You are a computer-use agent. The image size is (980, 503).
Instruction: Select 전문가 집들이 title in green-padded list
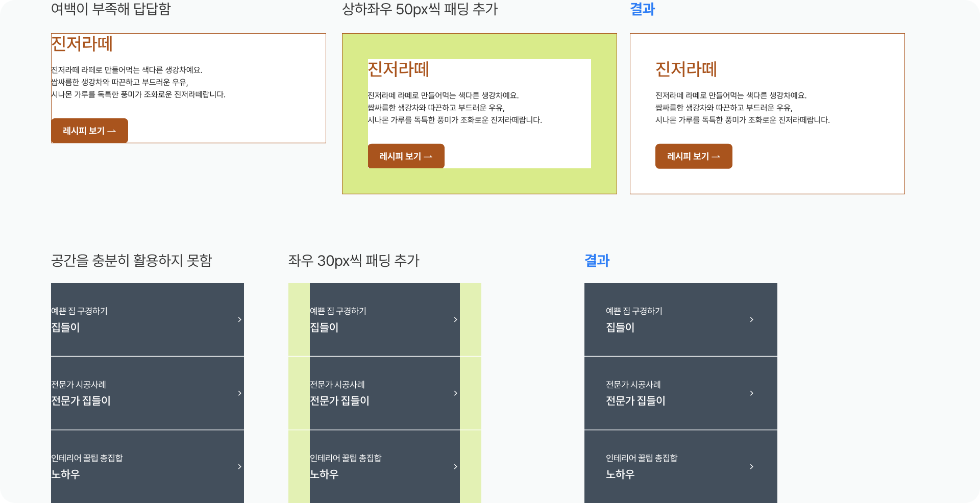click(339, 401)
